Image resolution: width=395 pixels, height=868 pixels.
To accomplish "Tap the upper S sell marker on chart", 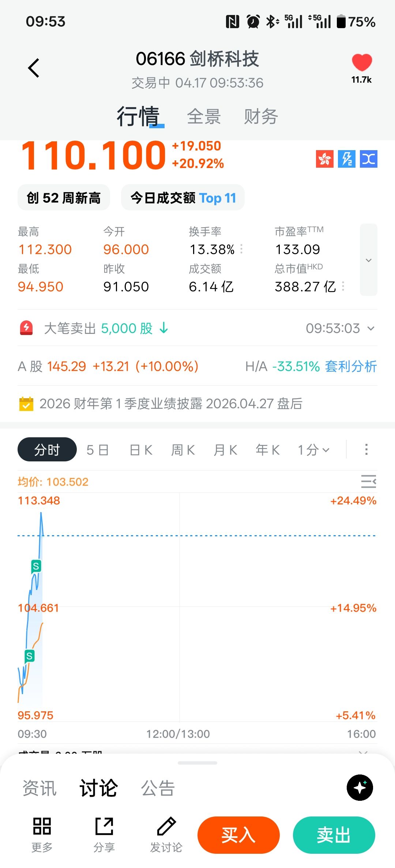I will [x=36, y=566].
